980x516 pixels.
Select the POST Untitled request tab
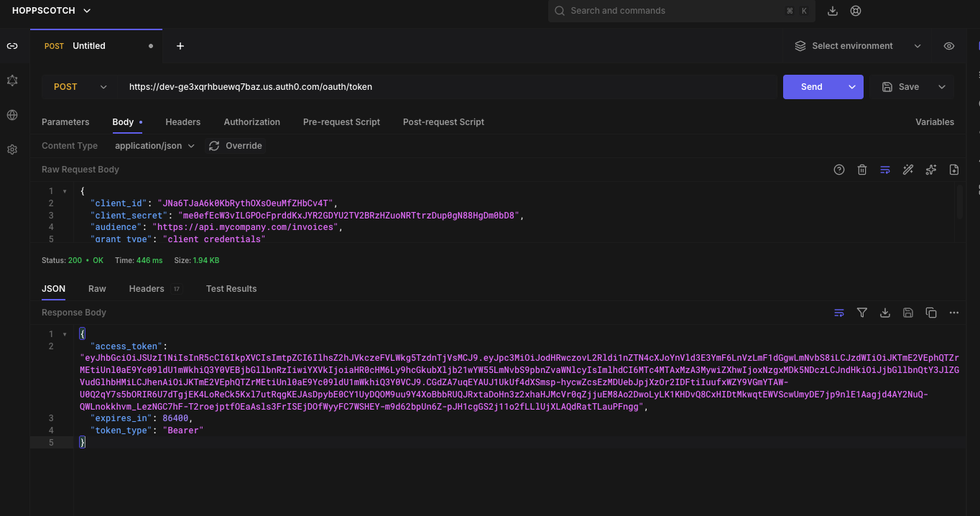(x=96, y=46)
